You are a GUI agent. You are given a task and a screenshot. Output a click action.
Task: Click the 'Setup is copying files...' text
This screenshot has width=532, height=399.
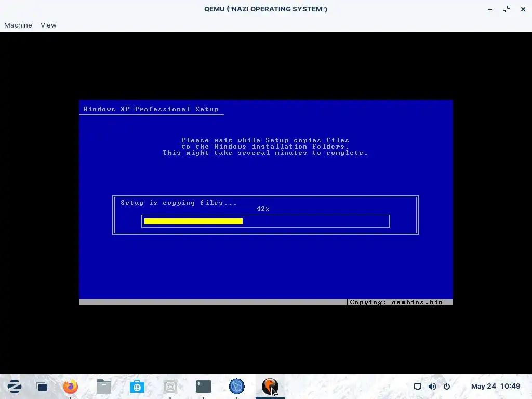[179, 203]
